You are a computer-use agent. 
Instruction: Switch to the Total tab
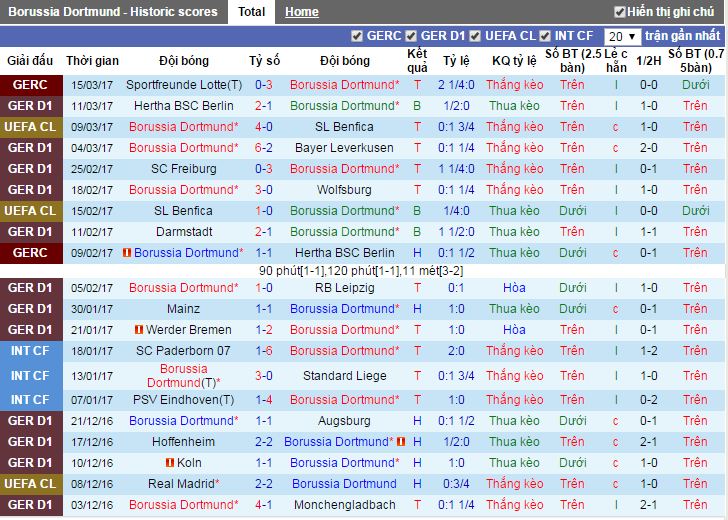[251, 12]
